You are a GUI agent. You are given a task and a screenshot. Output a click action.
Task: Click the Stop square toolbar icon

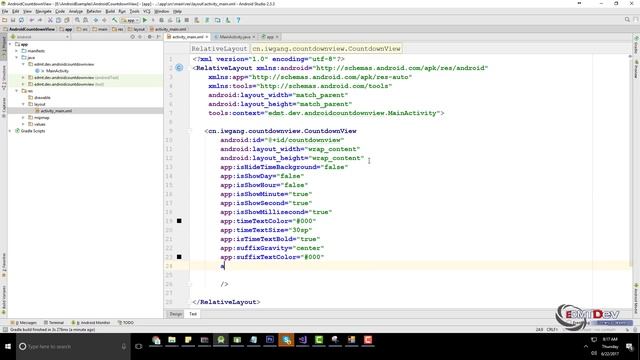(x=187, y=20)
